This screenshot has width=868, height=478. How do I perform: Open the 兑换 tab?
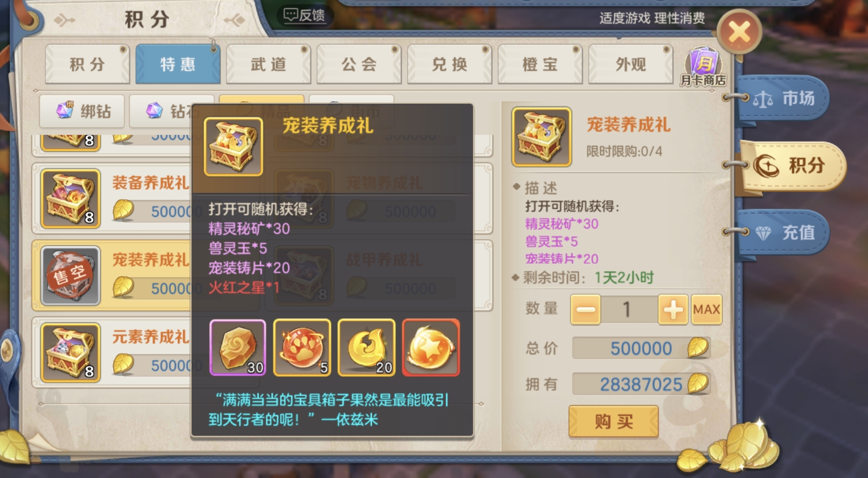tap(449, 64)
